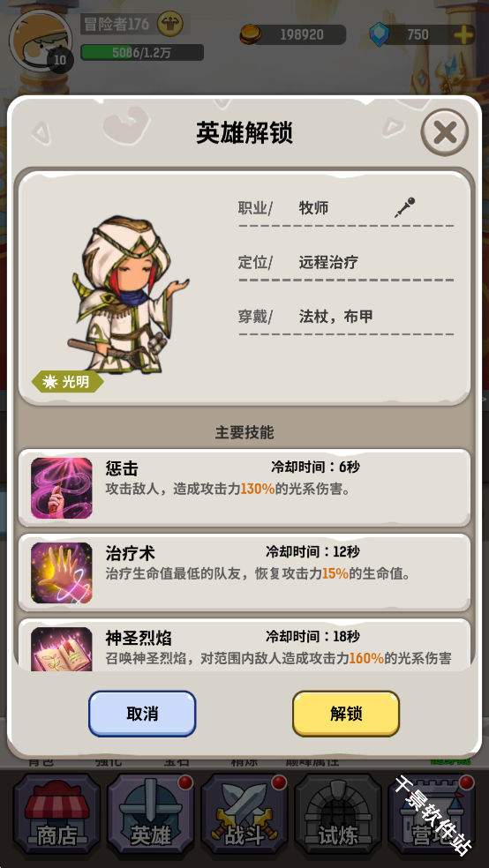Image resolution: width=489 pixels, height=868 pixels.
Task: Close the 英雄解锁 dialog
Action: (445, 132)
